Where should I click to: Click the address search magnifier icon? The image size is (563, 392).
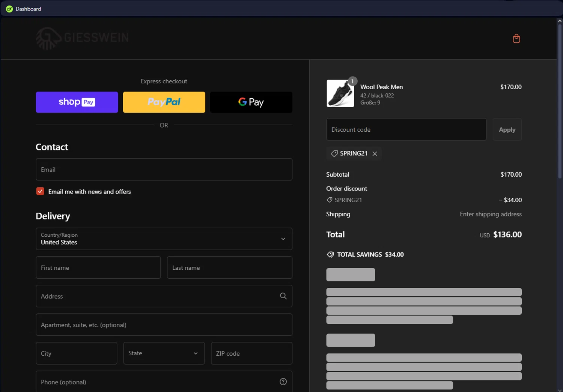283,296
